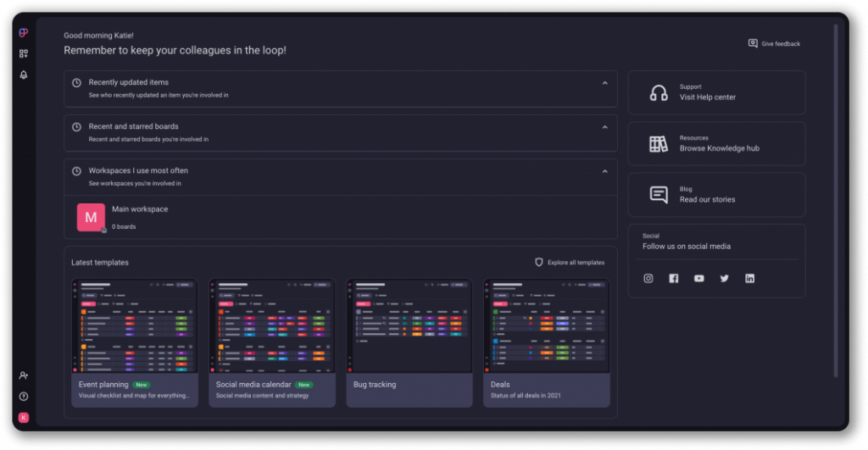The width and height of the screenshot is (868, 450).
Task: Select the Bug tracking template thumbnail
Action: 409,326
